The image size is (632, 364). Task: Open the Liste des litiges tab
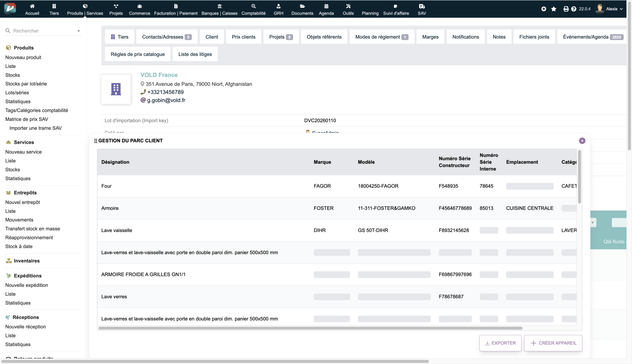pos(195,54)
